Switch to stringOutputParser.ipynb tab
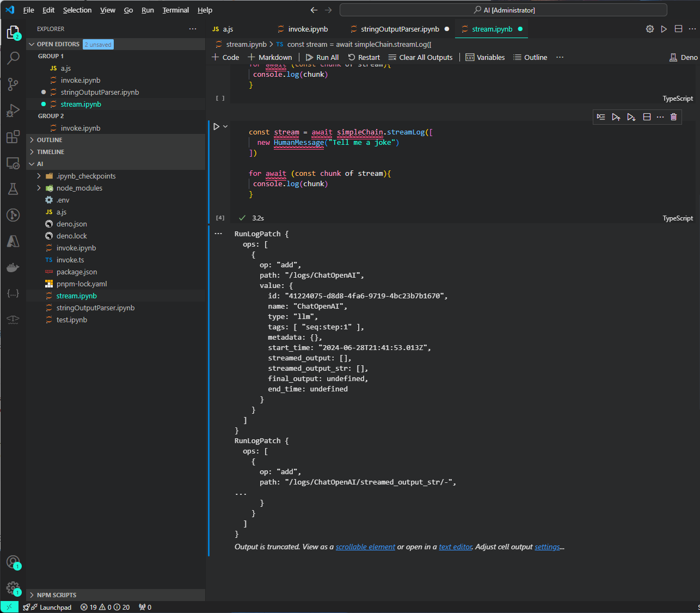The width and height of the screenshot is (700, 613). [400, 29]
